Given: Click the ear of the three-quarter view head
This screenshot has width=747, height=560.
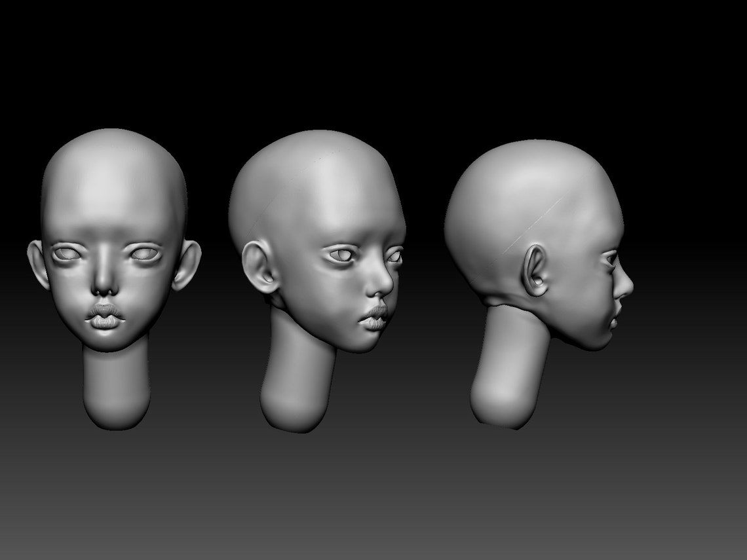Looking at the screenshot, I should point(259,267).
